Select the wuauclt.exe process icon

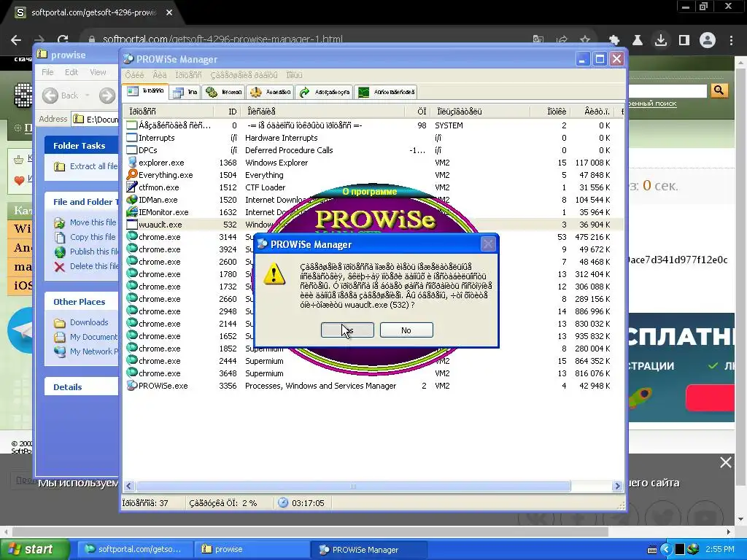click(132, 225)
